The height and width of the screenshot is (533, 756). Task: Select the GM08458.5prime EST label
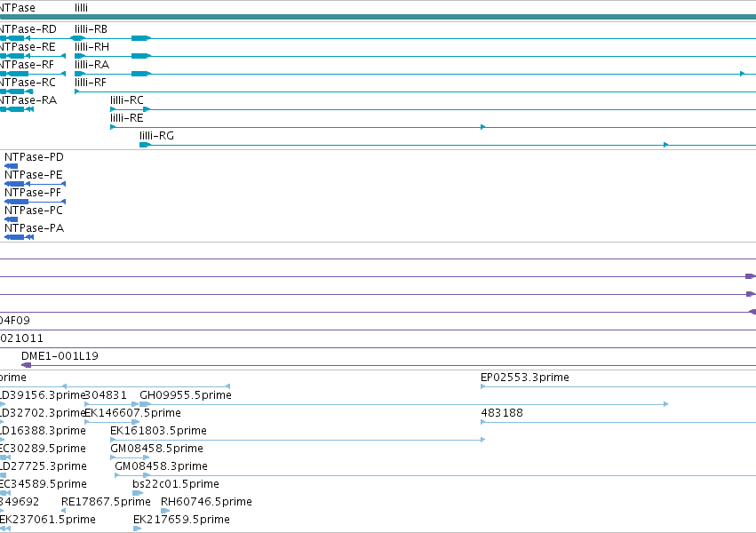[156, 449]
